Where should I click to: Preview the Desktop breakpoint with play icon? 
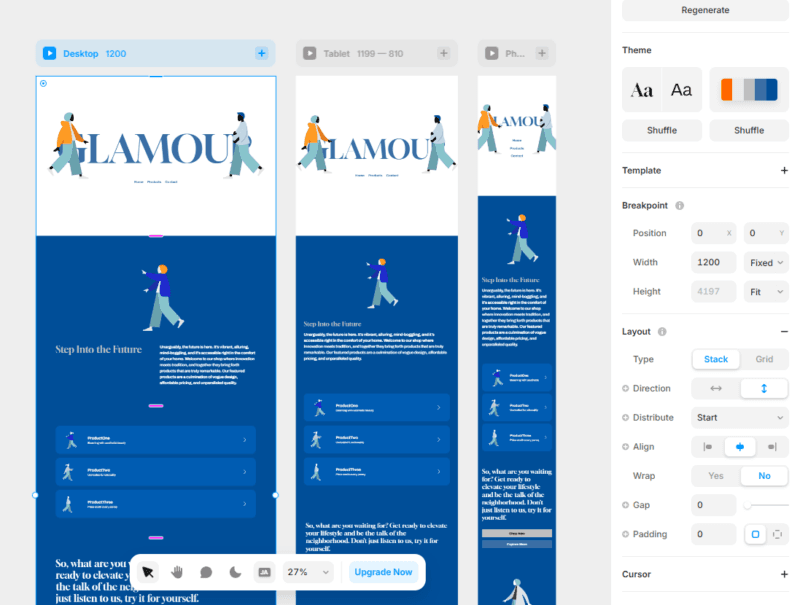point(49,53)
